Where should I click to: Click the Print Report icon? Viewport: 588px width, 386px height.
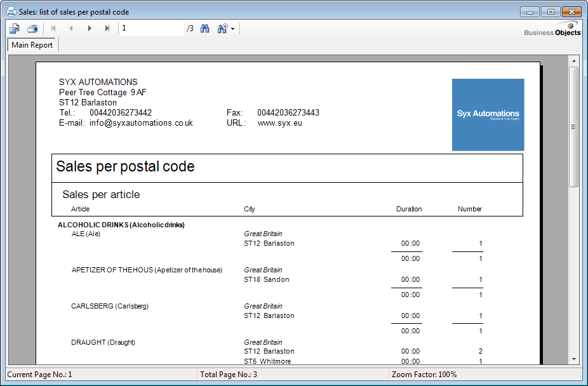click(x=32, y=29)
